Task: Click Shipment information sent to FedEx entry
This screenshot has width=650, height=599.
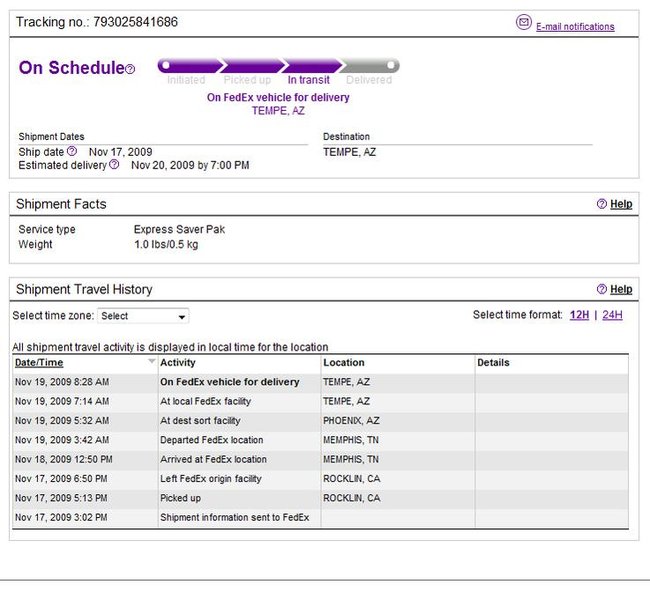Action: pos(235,517)
